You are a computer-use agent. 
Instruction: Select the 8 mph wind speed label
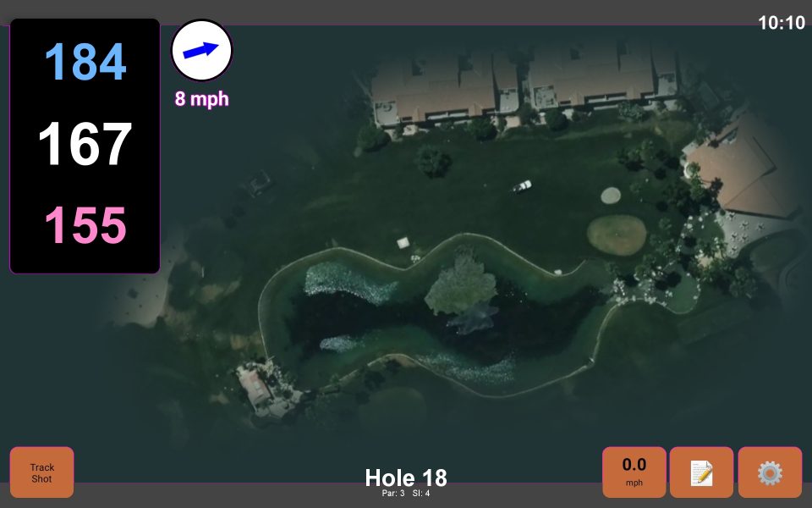point(201,98)
